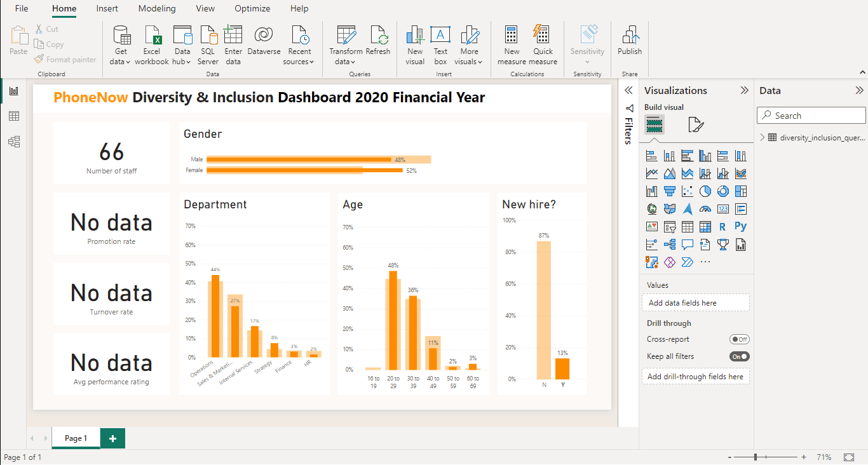Choose the Treemap visual
The image size is (868, 465).
[741, 191]
